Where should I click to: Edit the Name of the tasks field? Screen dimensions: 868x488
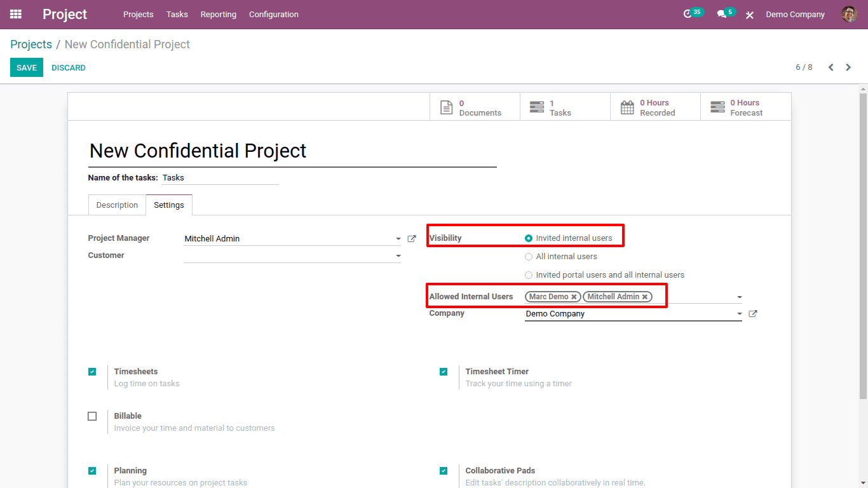[220, 178]
